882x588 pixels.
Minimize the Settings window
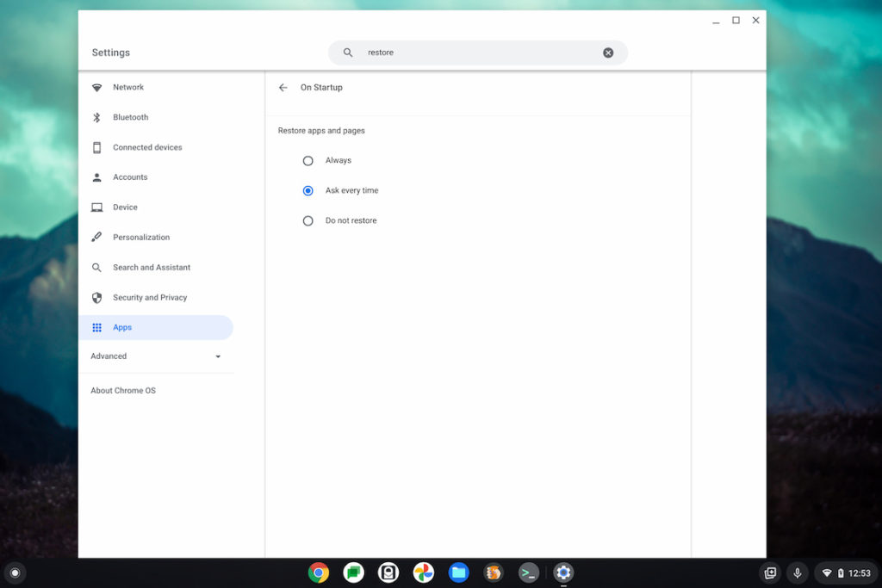716,21
